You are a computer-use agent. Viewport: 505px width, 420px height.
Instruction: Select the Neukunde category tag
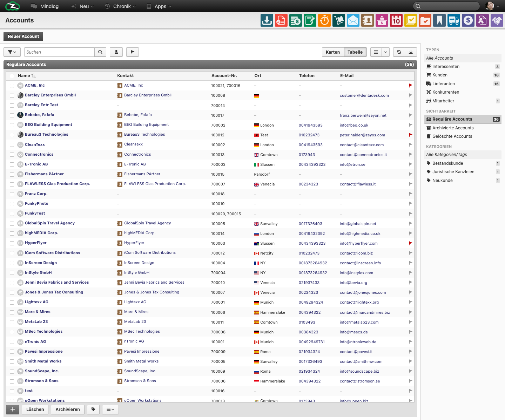tap(463, 181)
